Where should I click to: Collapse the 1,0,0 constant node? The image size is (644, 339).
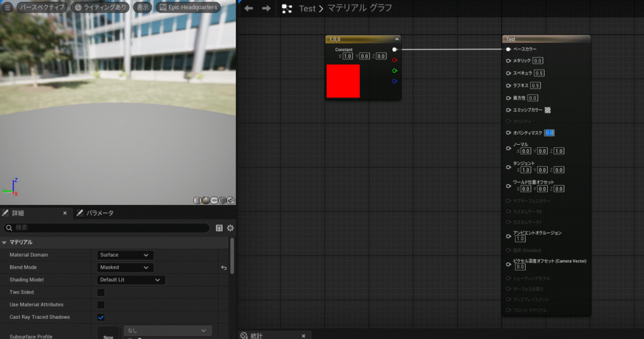(x=397, y=40)
